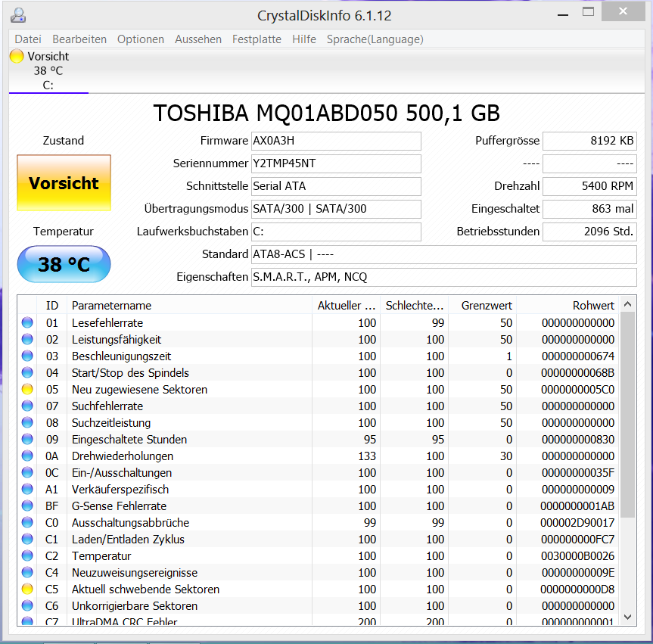Click the Rohwert column header
The image size is (653, 644).
click(x=567, y=305)
